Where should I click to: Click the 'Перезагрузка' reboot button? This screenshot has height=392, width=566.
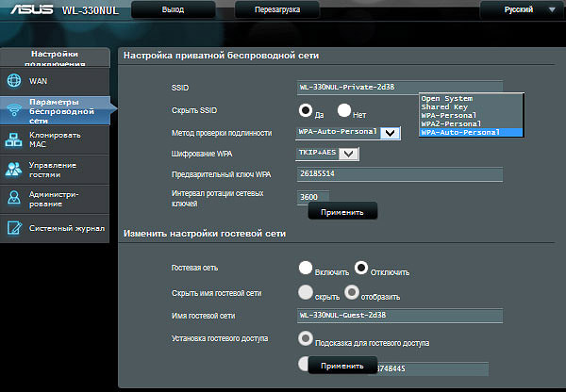click(277, 9)
